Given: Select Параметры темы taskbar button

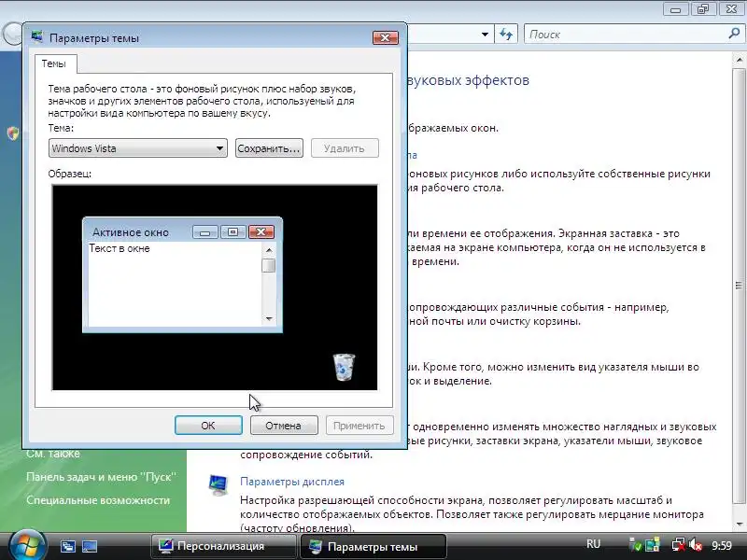Looking at the screenshot, I should point(373,546).
